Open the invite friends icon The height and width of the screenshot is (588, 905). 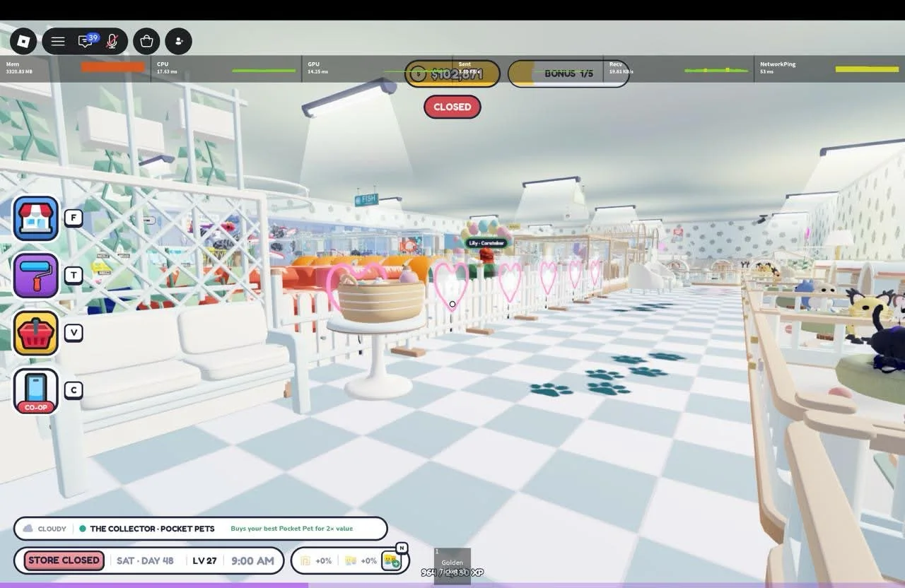pyautogui.click(x=179, y=41)
